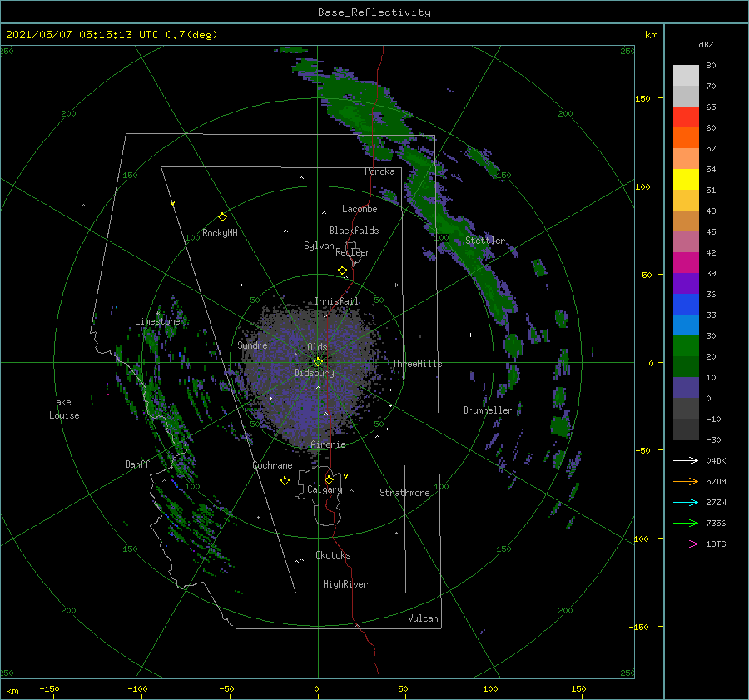Click the Calgary city label
Viewport: 749px width, 700px height.
325,489
